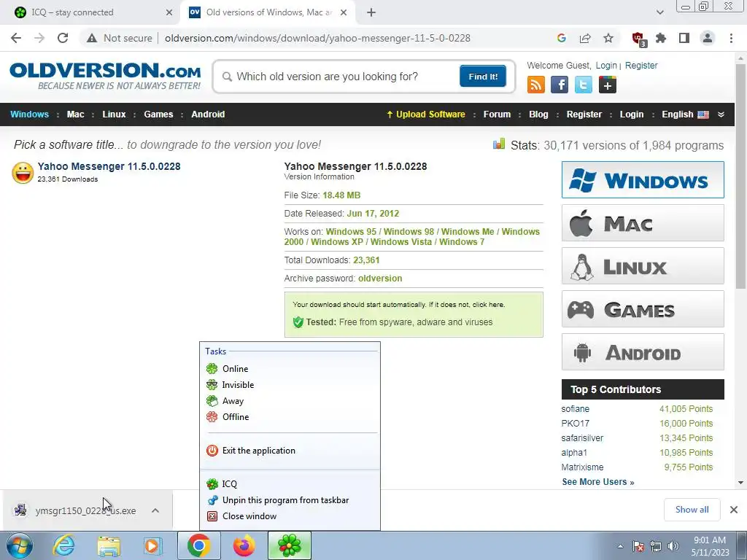Open the Games nav link
Image resolution: width=747 pixels, height=560 pixels.
click(158, 114)
